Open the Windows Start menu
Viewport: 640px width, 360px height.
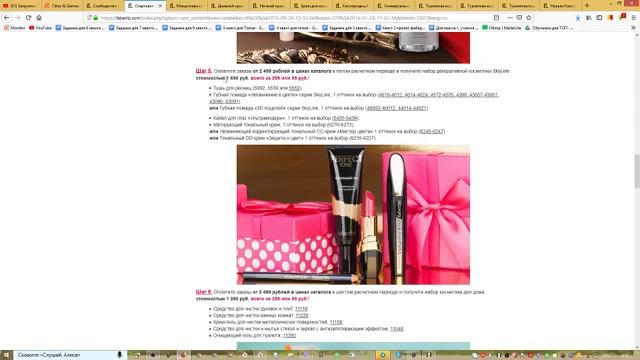point(6,355)
